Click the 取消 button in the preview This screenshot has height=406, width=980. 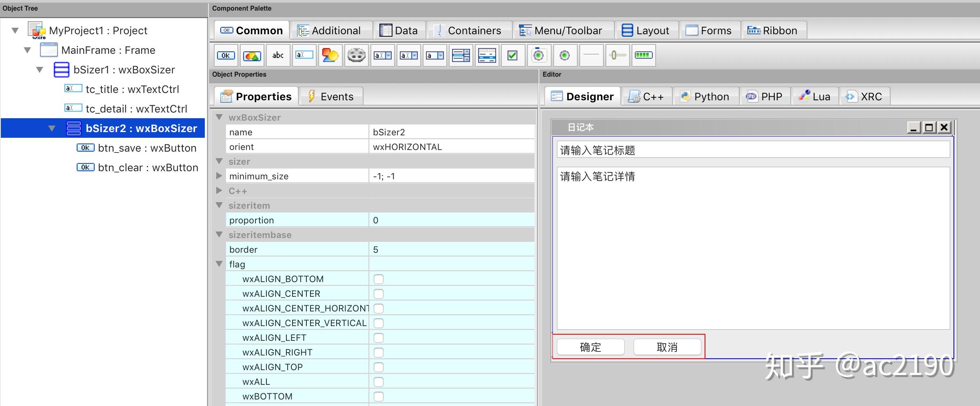(667, 347)
